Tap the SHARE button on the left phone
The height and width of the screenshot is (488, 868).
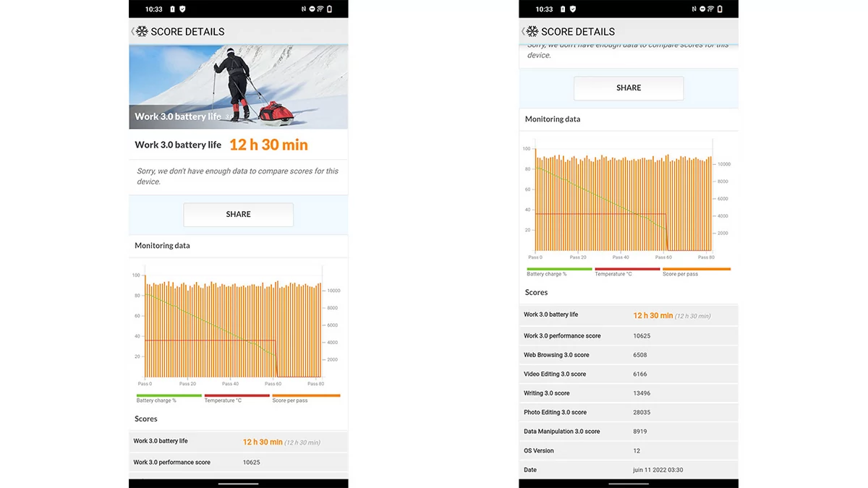pyautogui.click(x=238, y=215)
